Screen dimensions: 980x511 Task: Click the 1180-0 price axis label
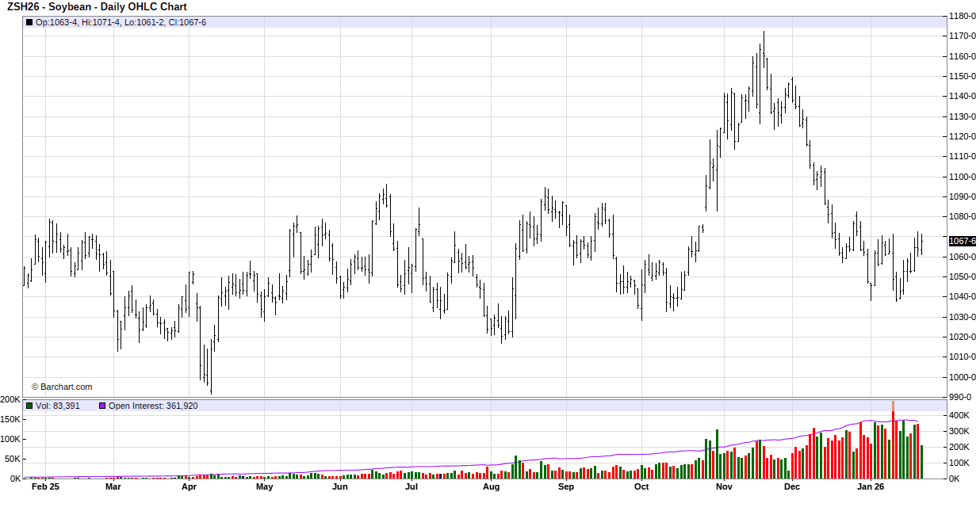click(x=963, y=16)
